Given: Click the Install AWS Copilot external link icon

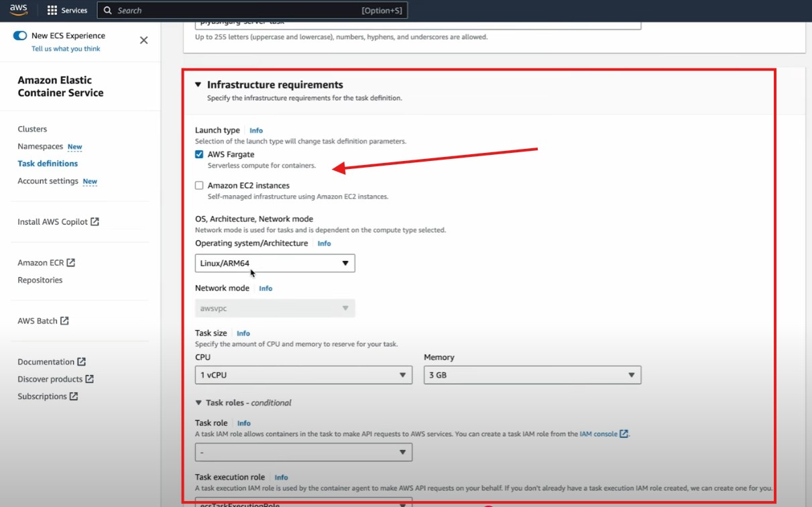Looking at the screenshot, I should coord(95,221).
